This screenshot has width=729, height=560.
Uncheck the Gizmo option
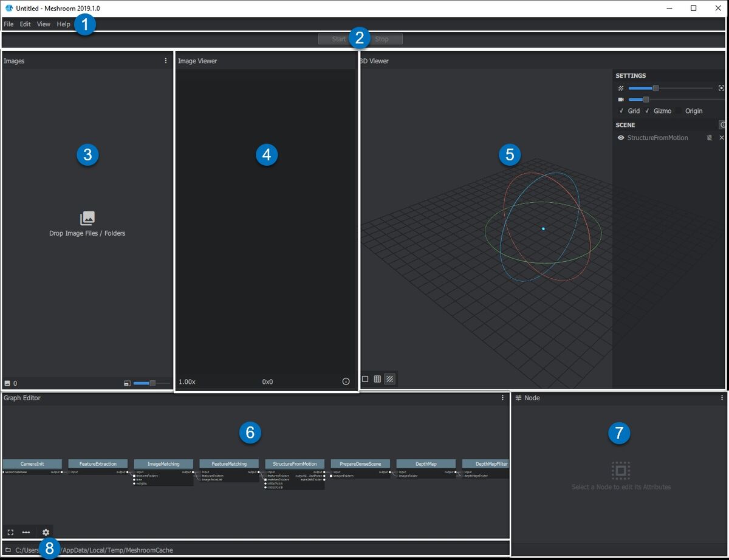pos(647,111)
